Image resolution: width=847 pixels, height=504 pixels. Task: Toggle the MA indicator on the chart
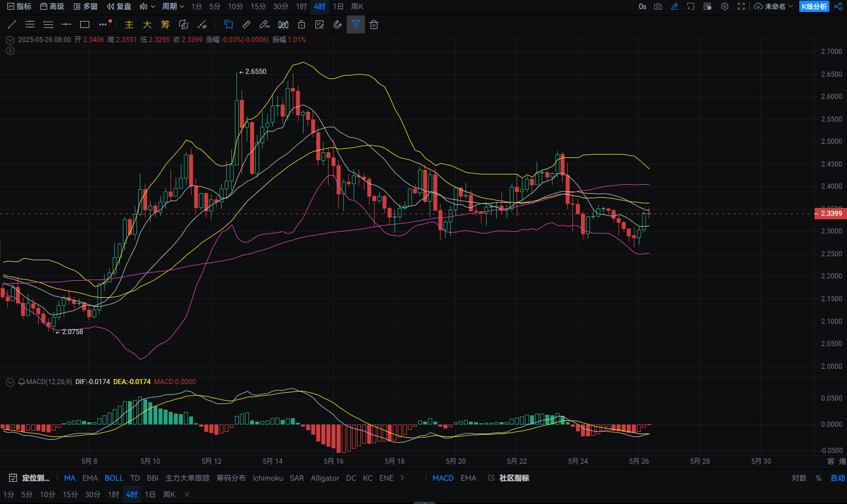(69, 478)
